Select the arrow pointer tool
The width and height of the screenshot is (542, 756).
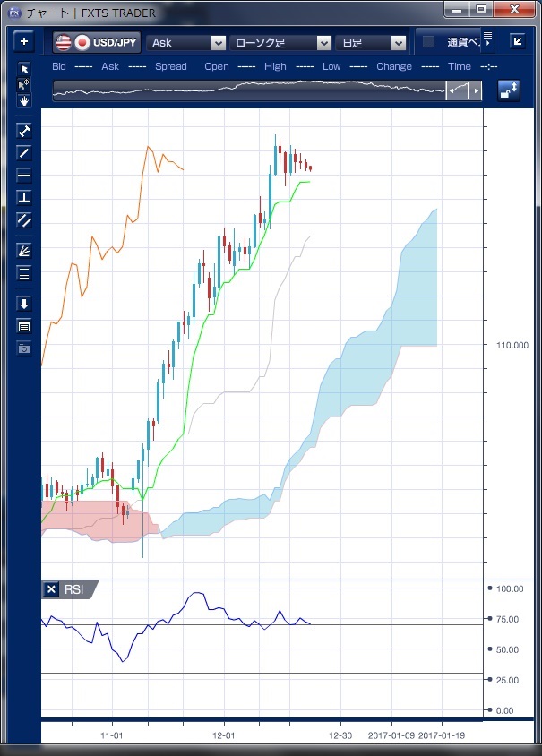point(24,69)
